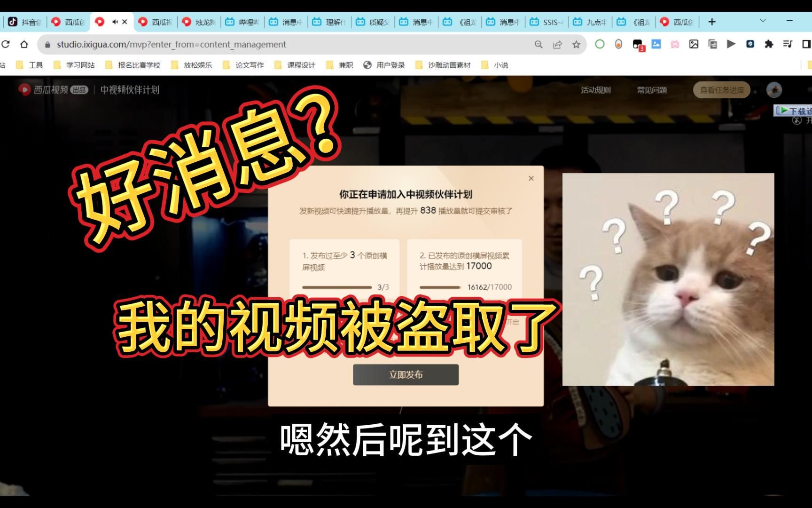812x508 pixels.
Task: Open the 用户登录 bookmark
Action: coord(384,65)
